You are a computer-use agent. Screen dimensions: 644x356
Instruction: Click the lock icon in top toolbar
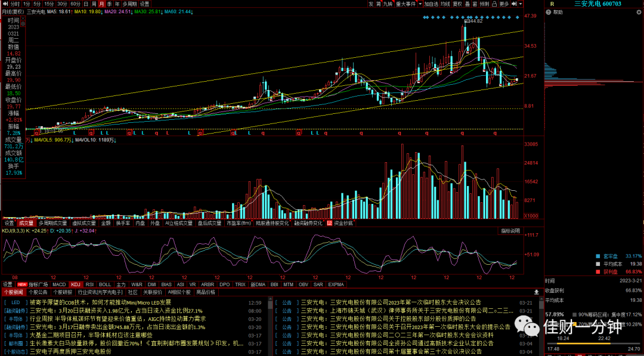(494, 4)
